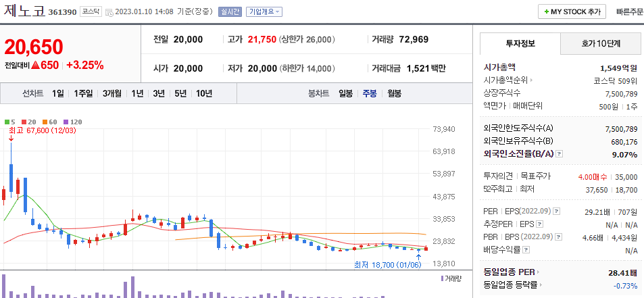Click the 4.00매수 investment opinion
The width and height of the screenshot is (644, 298).
coord(592,177)
